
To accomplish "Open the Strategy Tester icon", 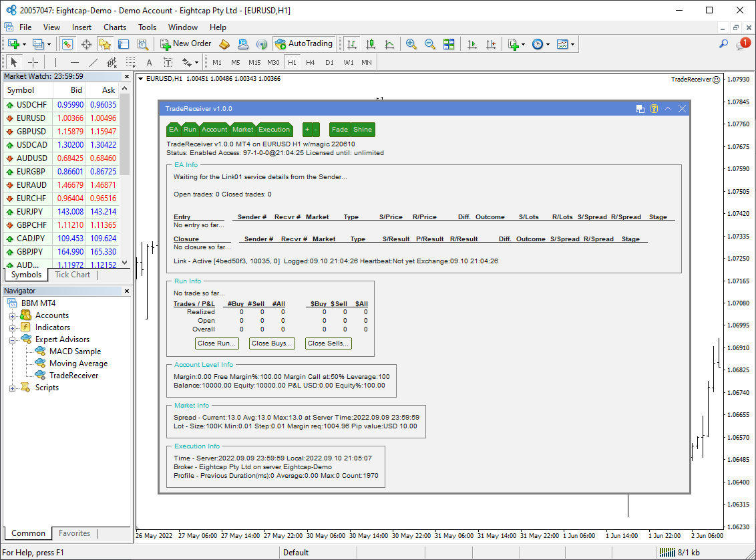I will click(142, 44).
